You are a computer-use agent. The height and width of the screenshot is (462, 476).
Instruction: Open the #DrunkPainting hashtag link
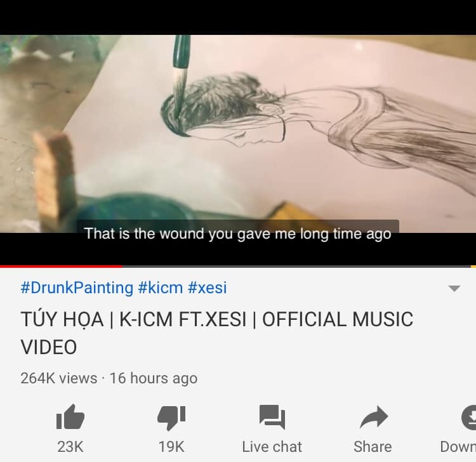[x=77, y=288]
